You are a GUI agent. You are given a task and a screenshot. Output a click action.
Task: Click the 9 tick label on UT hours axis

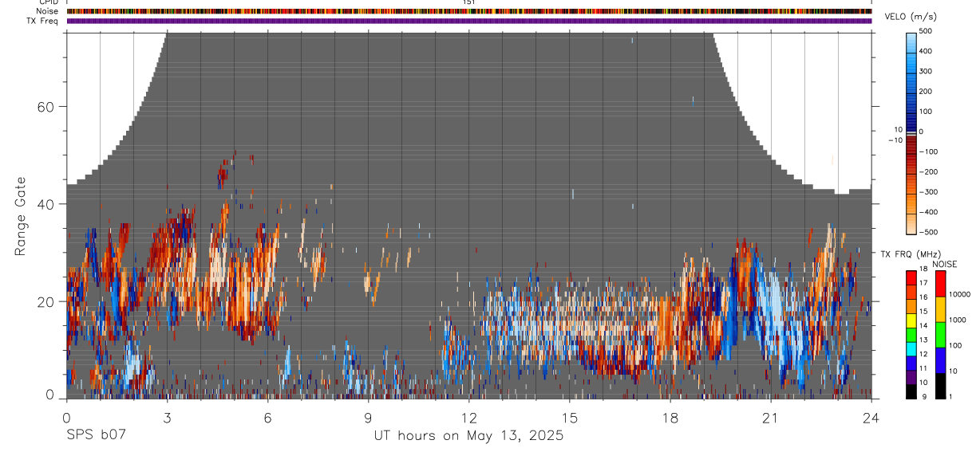(368, 419)
